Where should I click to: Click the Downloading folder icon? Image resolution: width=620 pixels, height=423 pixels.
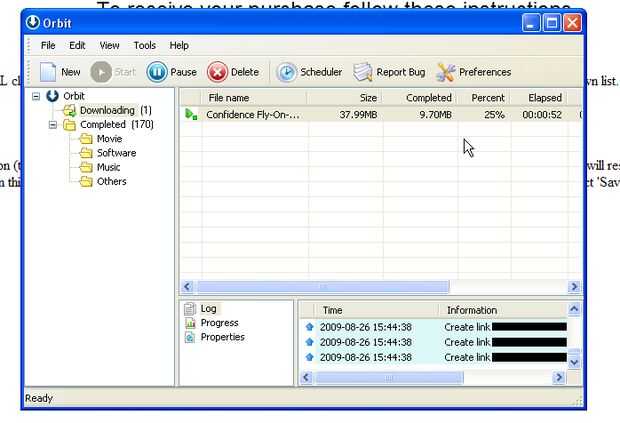(x=70, y=110)
